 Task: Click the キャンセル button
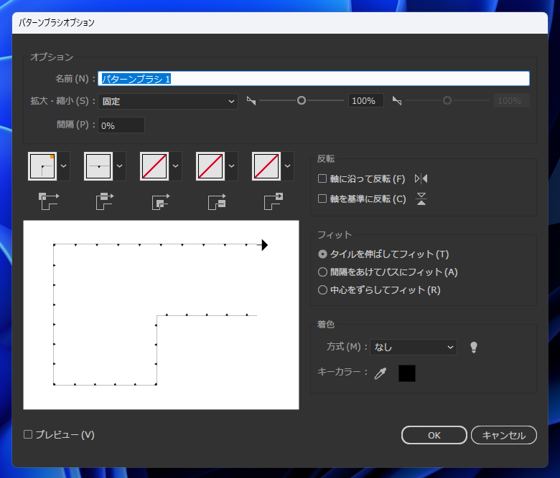coord(504,435)
